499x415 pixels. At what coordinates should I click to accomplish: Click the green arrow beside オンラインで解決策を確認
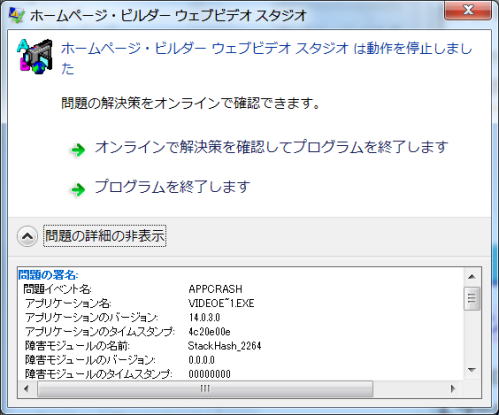point(78,150)
